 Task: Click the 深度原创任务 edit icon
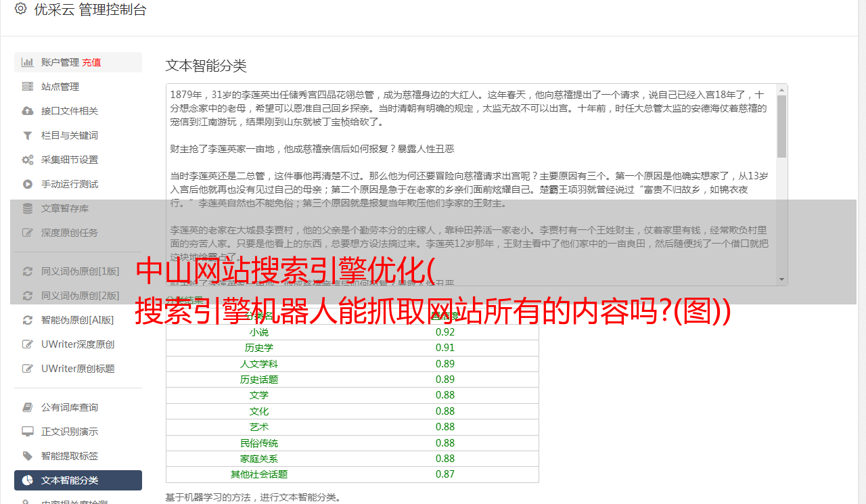[x=28, y=233]
